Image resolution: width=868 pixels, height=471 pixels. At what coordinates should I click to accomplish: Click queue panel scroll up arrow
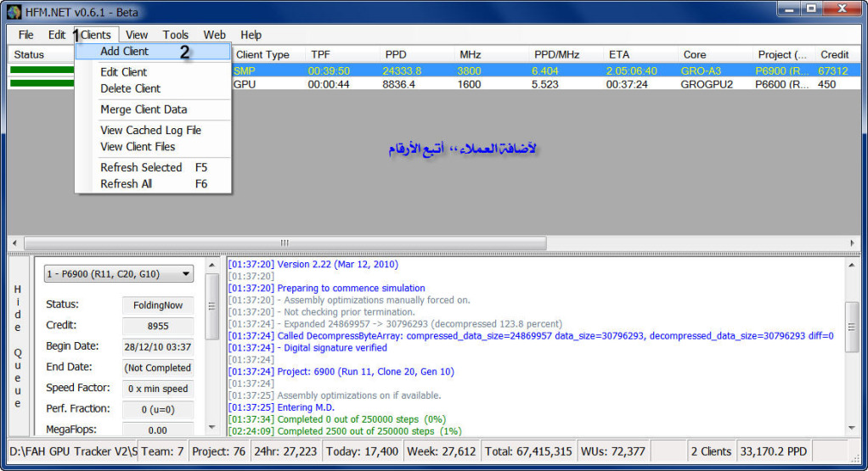212,265
